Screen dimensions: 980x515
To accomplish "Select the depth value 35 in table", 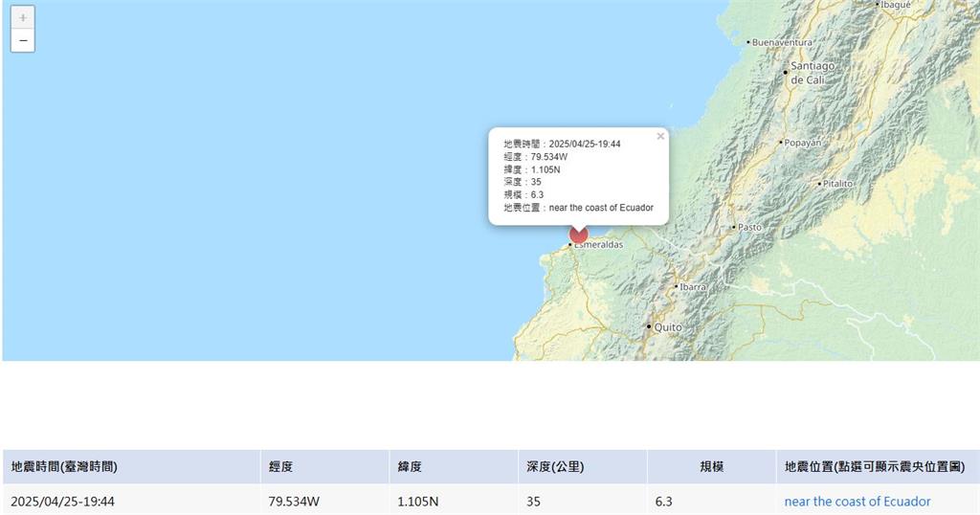I will point(533,502).
